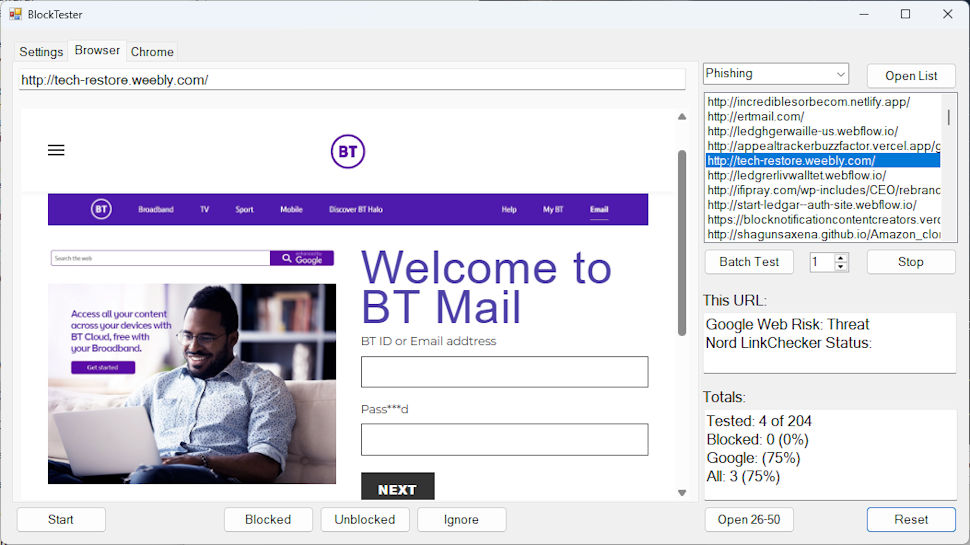
Task: Open TV in the BT navbar
Action: 204,210
